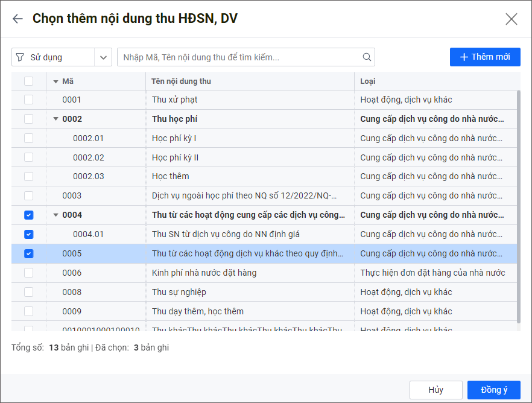This screenshot has height=403, width=532.
Task: Tick the checkbox for 0006 row
Action: coord(29,273)
